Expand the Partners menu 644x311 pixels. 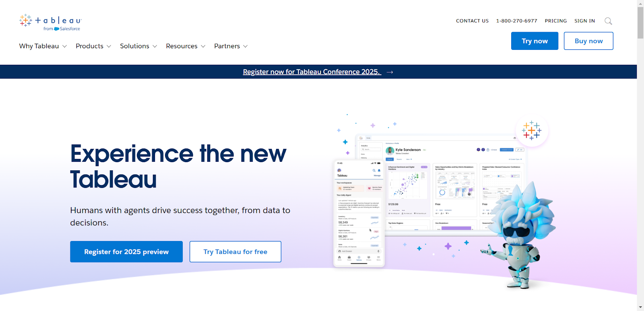point(231,46)
